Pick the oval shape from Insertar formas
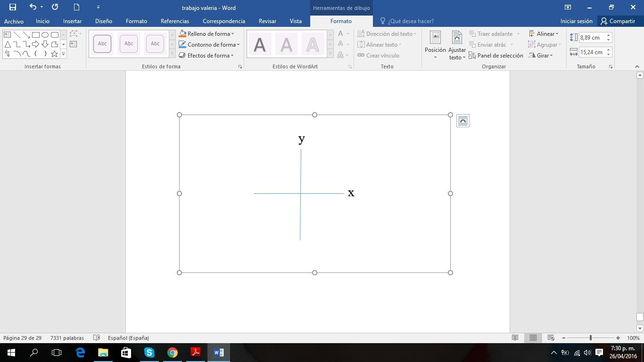The height and width of the screenshot is (362, 644). click(x=45, y=35)
